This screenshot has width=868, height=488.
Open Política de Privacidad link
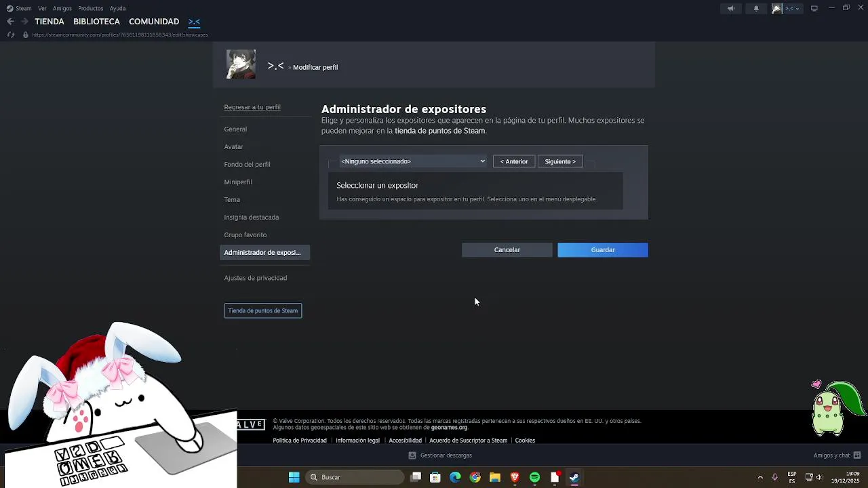pyautogui.click(x=300, y=441)
